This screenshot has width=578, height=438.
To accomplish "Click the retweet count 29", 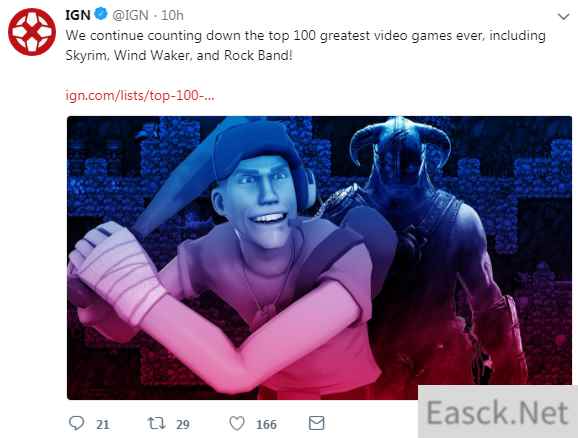I will [x=183, y=425].
